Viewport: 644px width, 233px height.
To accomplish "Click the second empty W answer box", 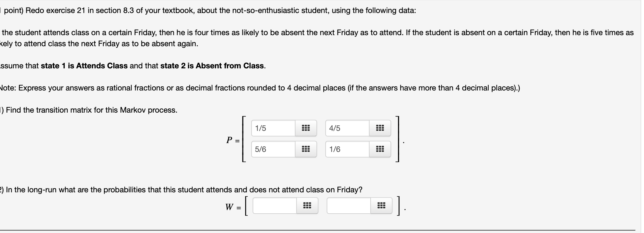I will pos(348,205).
